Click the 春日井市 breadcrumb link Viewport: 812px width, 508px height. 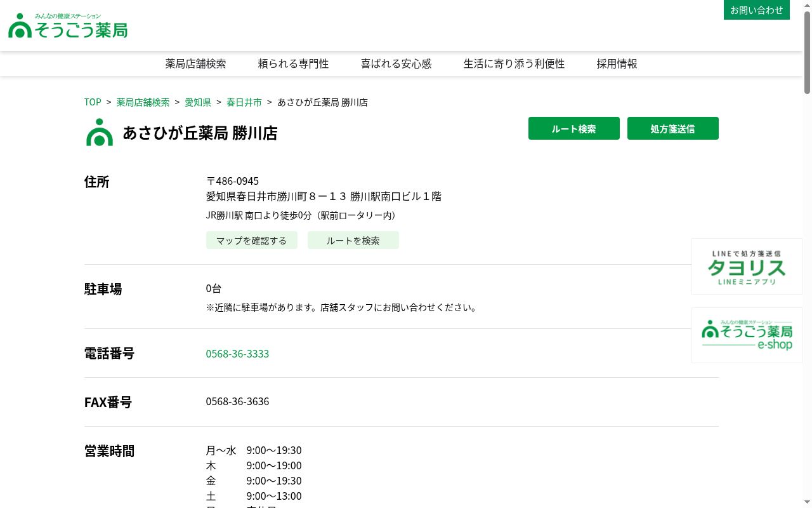tap(244, 102)
